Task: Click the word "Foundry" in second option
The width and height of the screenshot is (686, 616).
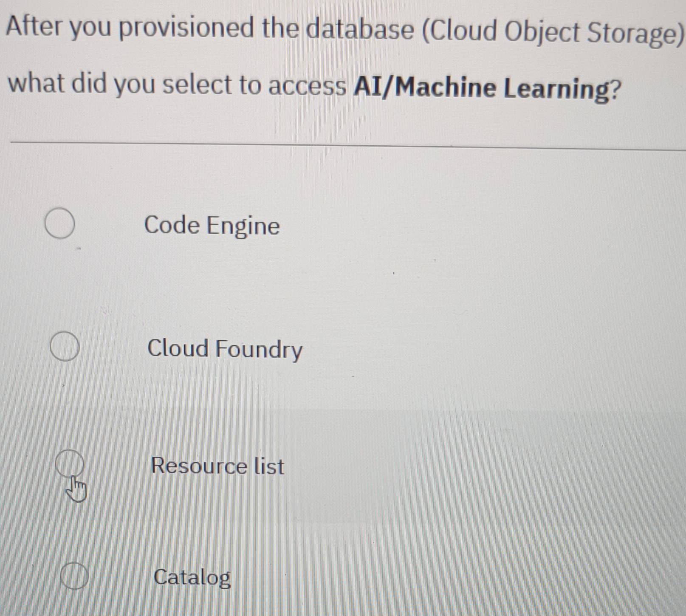Action: [259, 349]
